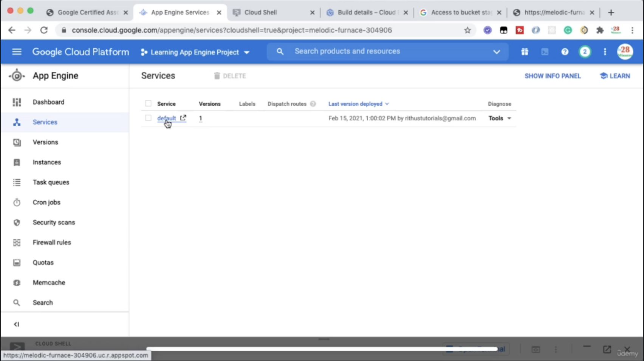
Task: Open the Tools dropdown for default
Action: 500,118
